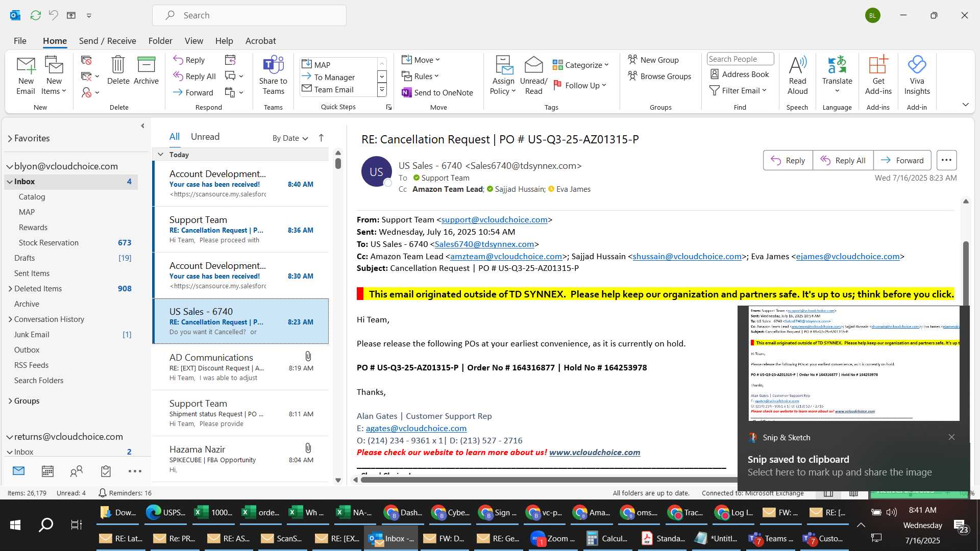
Task: Open more actions ellipsis in reading pane
Action: pyautogui.click(x=946, y=160)
